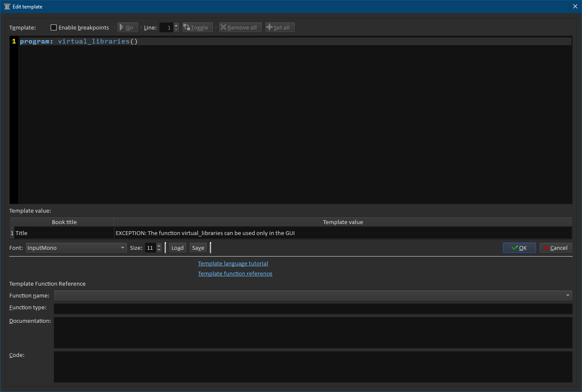Click the Code text box
582x392 pixels.
[313, 367]
